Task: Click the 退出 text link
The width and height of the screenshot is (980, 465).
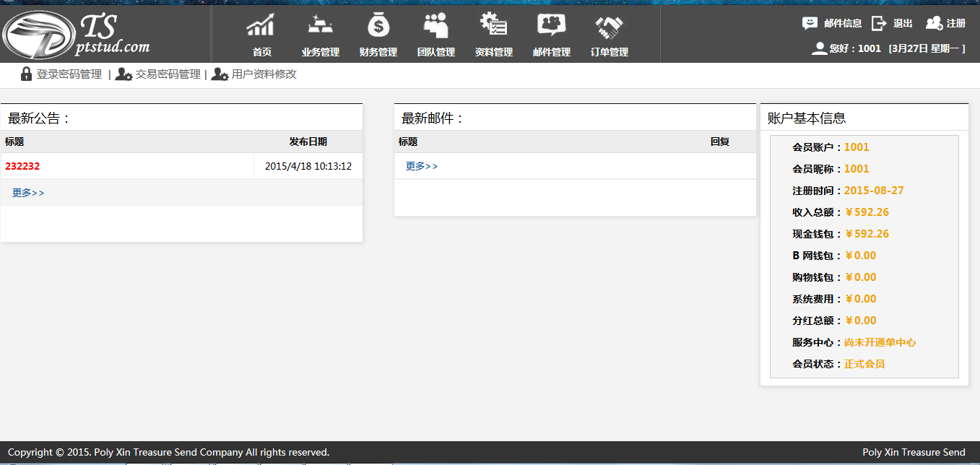Action: (x=903, y=23)
